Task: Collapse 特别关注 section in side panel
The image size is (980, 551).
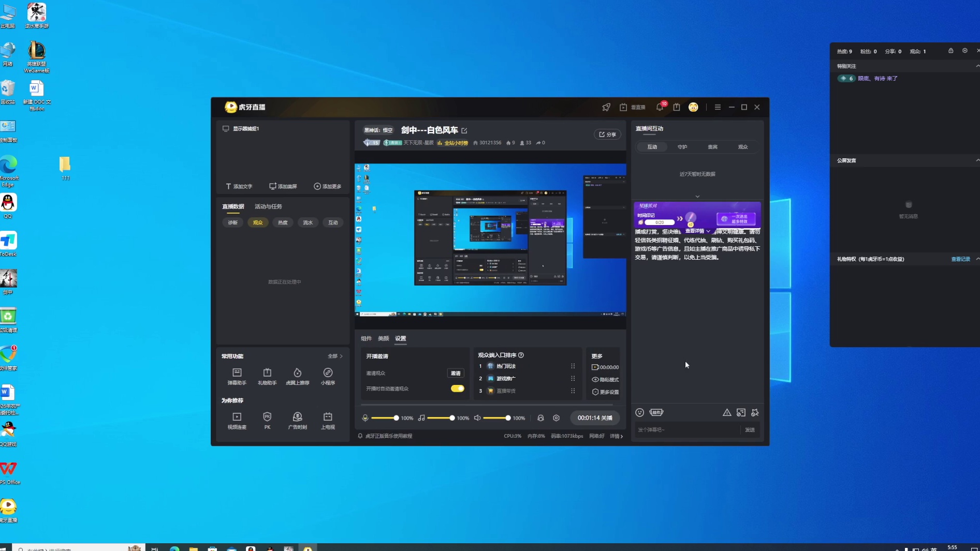Action: (x=977, y=66)
